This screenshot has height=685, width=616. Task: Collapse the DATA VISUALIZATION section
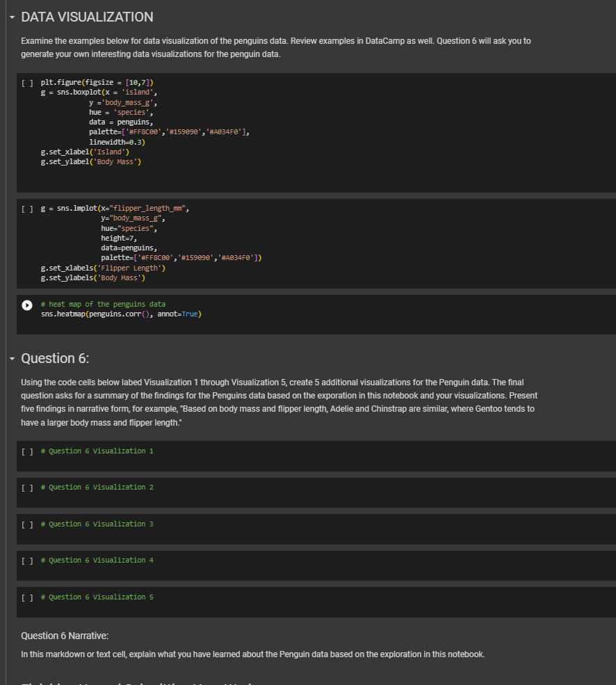point(13,17)
